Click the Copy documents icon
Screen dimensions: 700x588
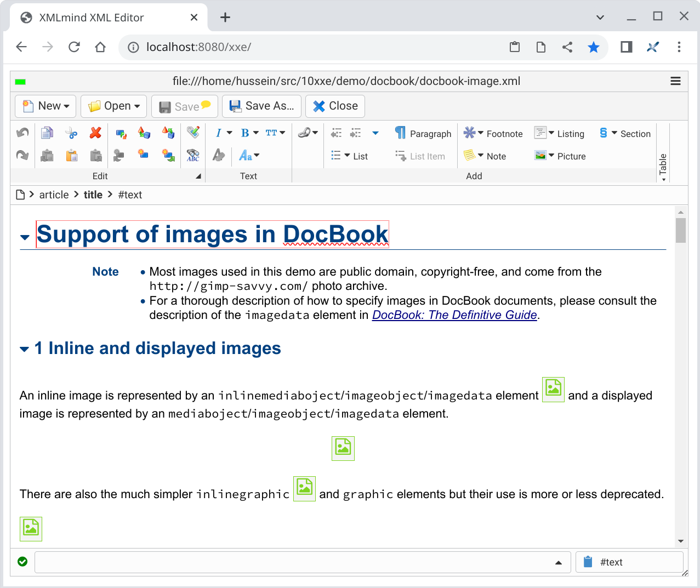coord(47,133)
